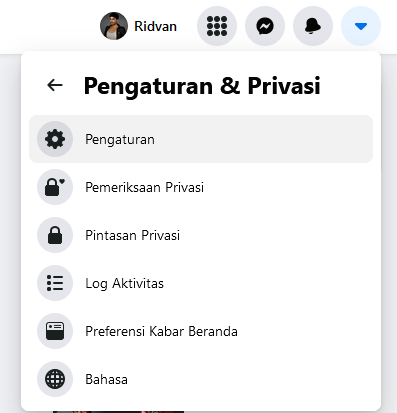Click the padlock icon for Pintasan Privasi
Viewport: 397px width, 413px height.
click(x=55, y=235)
